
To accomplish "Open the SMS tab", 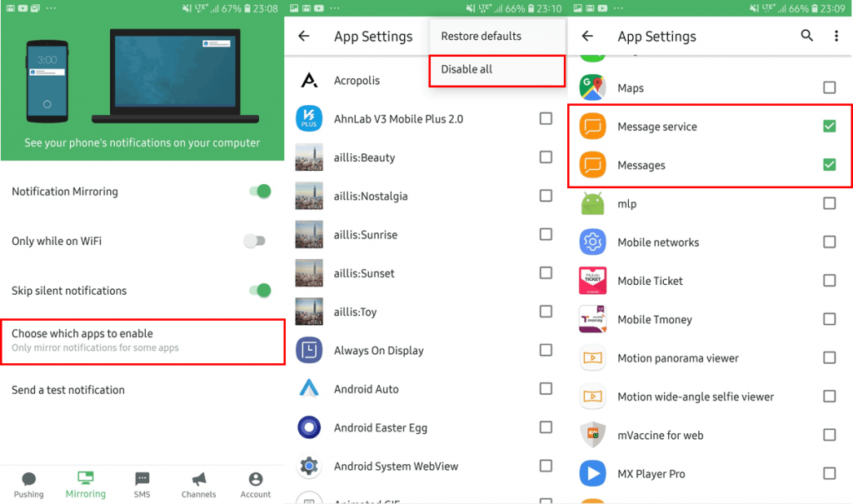I will [142, 484].
